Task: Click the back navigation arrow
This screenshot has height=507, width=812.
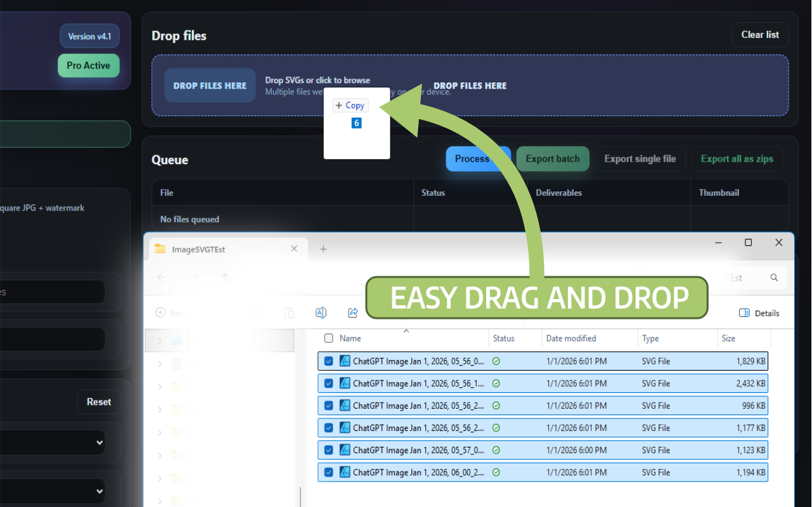Action: (161, 277)
